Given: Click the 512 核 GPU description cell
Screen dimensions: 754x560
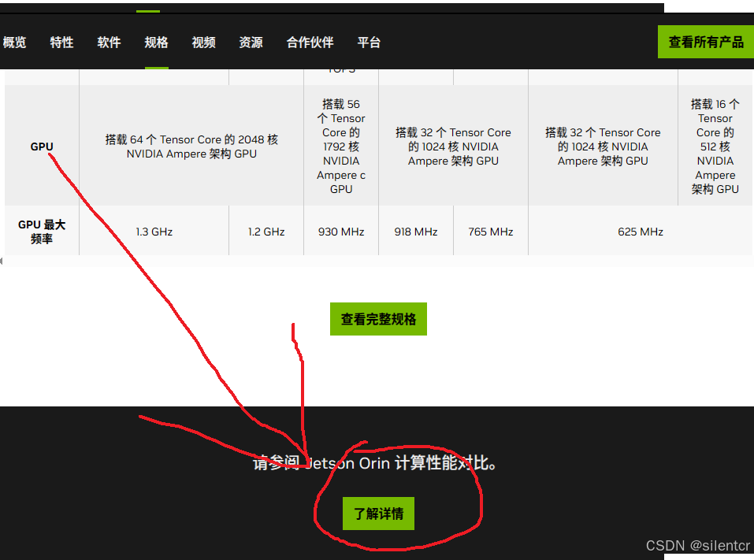Looking at the screenshot, I should tap(715, 146).
